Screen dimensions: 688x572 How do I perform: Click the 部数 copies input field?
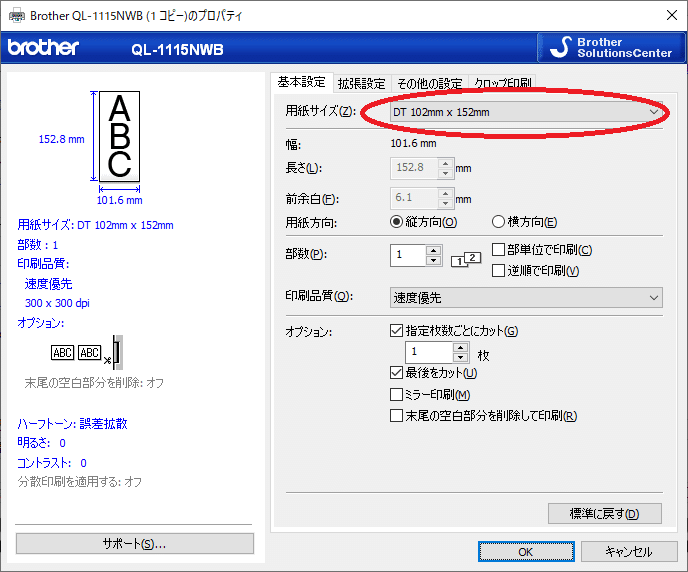[x=408, y=255]
